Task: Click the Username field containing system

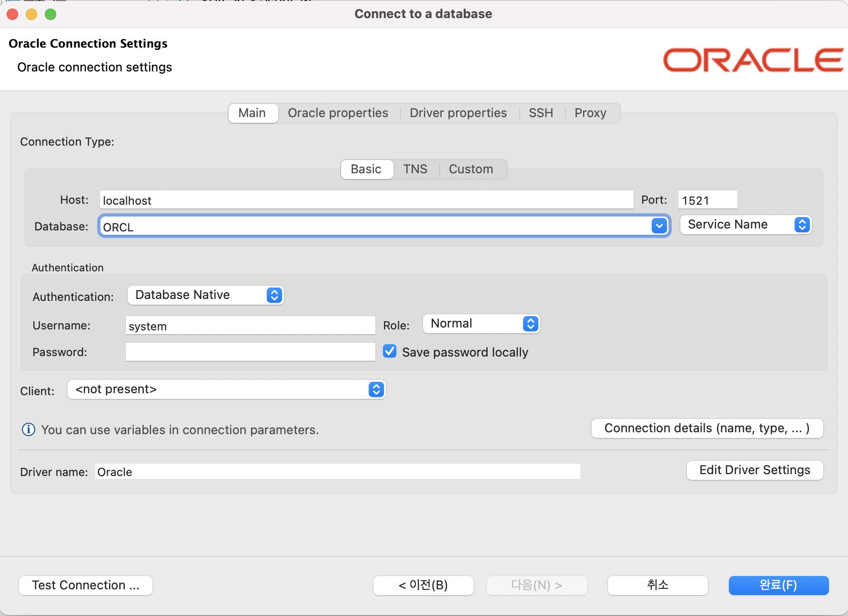Action: 251,326
